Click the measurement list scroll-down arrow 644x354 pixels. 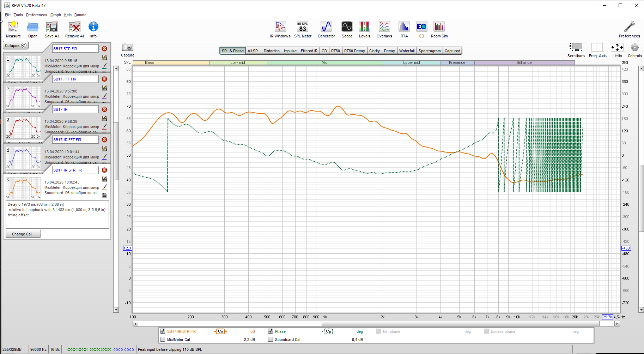(116, 310)
